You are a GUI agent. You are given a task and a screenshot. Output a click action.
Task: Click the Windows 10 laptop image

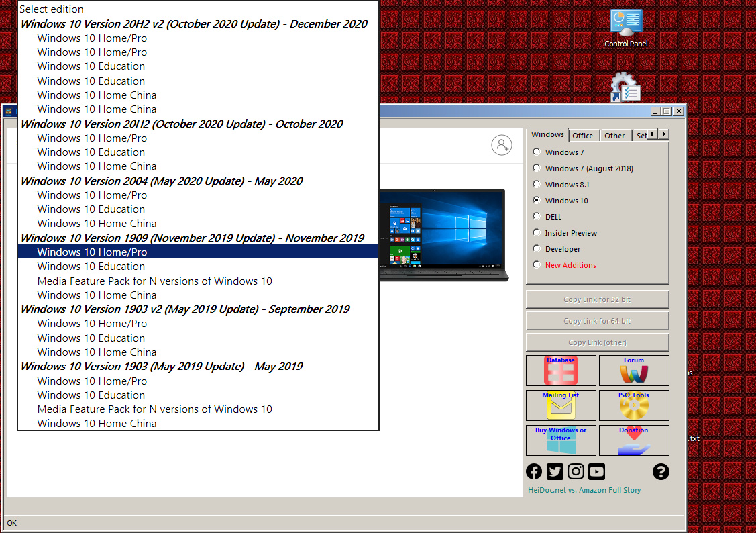(443, 234)
